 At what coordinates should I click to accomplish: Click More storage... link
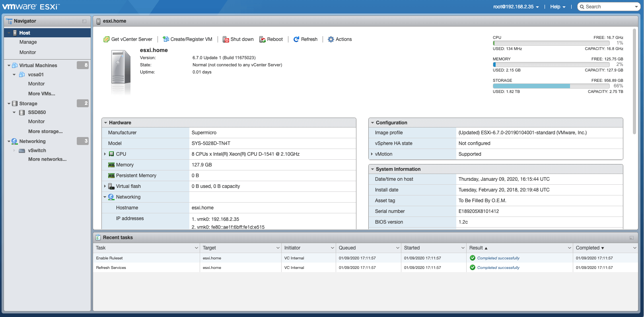pos(45,131)
